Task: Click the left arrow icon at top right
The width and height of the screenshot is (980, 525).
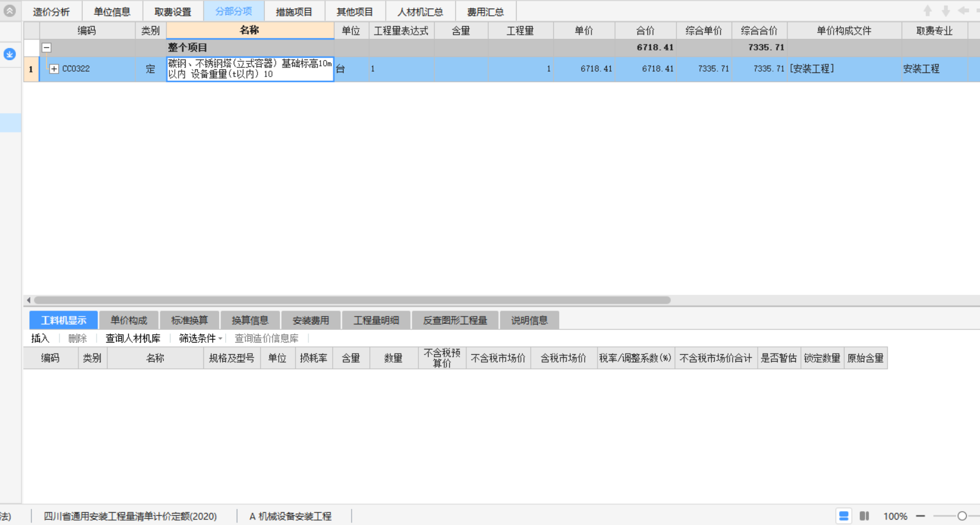Action: pyautogui.click(x=964, y=11)
